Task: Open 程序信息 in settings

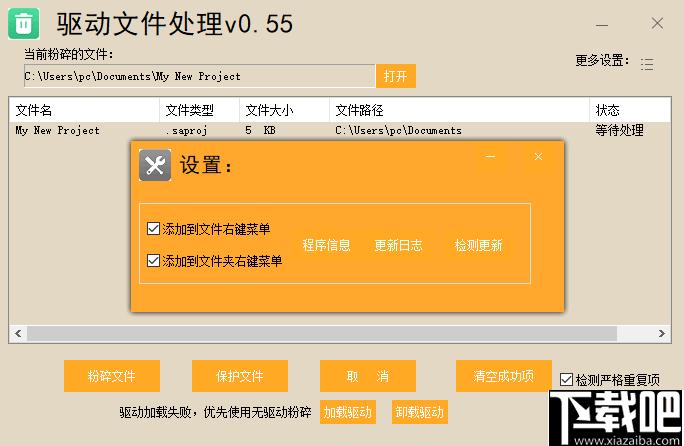Action: [326, 245]
